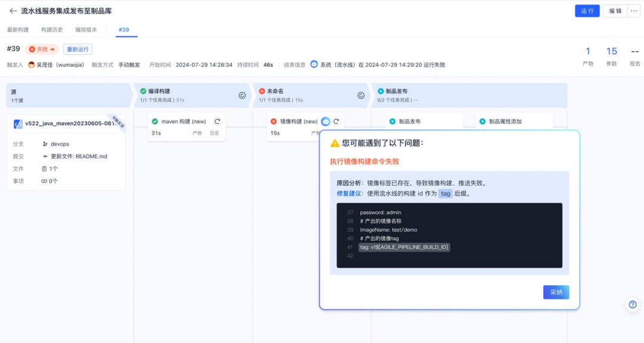Open the 编排版本 tab
Image resolution: width=644 pixels, height=343 pixels.
click(x=86, y=30)
